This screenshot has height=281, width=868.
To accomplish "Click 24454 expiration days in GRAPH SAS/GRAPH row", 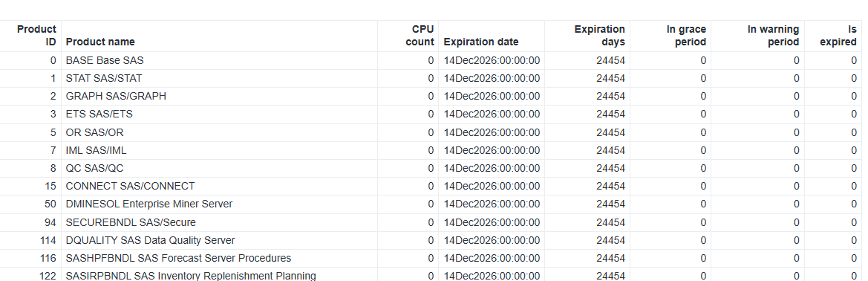I will (587, 97).
